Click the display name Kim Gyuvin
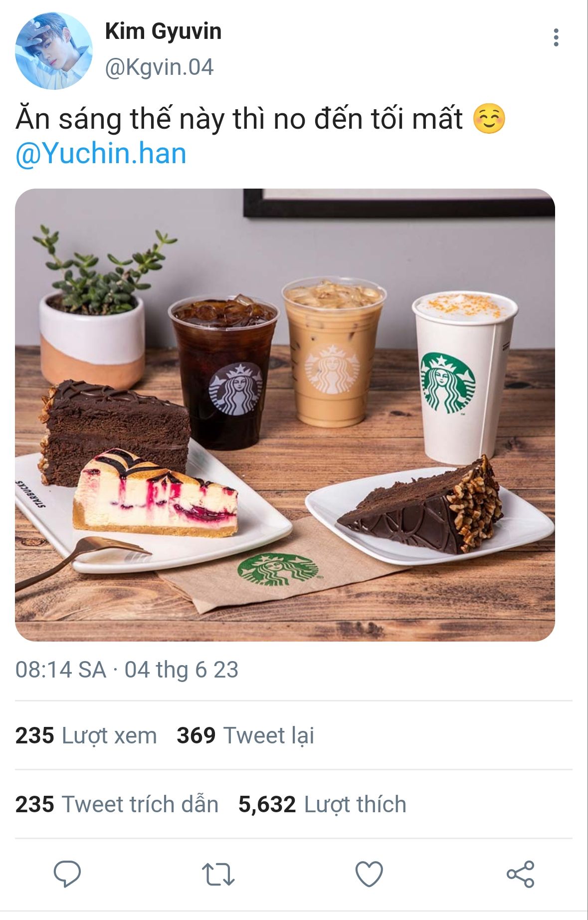588x920 pixels. tap(163, 31)
